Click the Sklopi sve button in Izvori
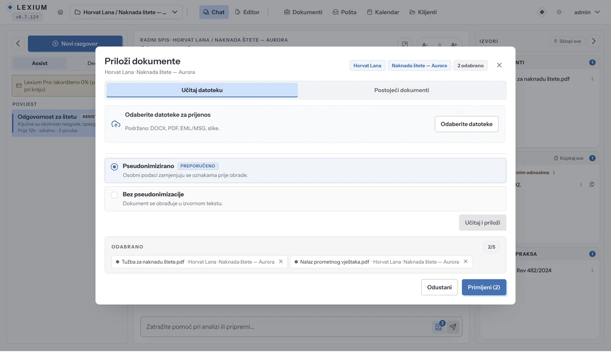 tap(567, 41)
